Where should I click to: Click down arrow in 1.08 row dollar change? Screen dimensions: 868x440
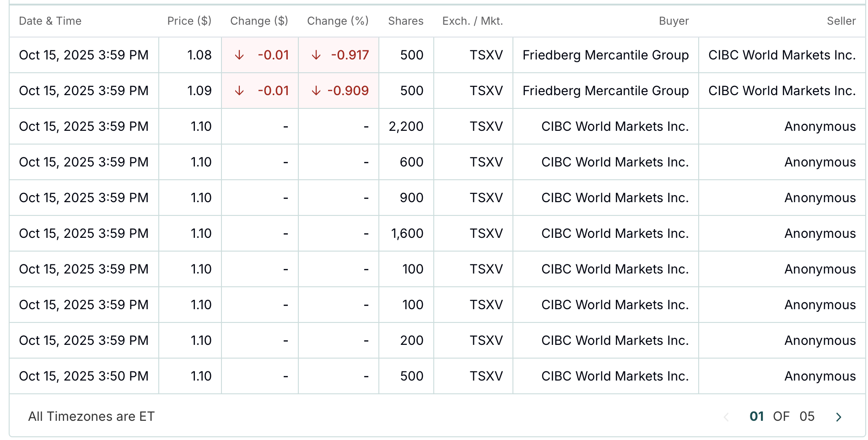239,55
